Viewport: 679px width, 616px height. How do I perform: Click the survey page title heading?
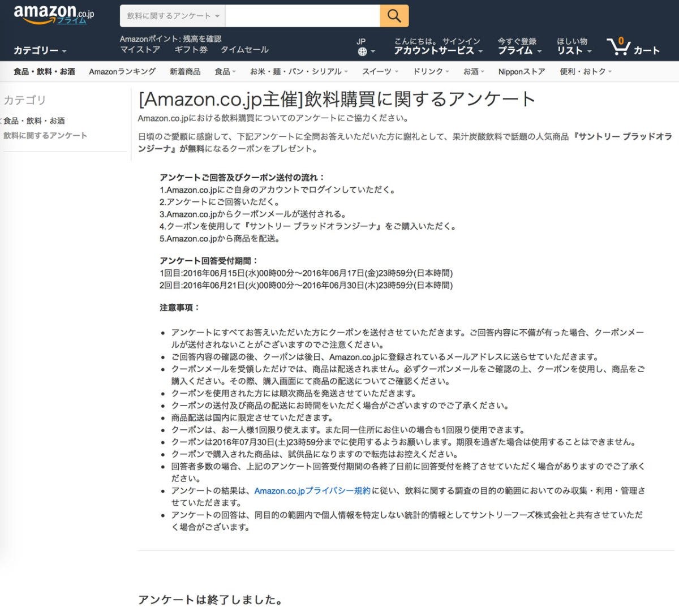tap(337, 99)
